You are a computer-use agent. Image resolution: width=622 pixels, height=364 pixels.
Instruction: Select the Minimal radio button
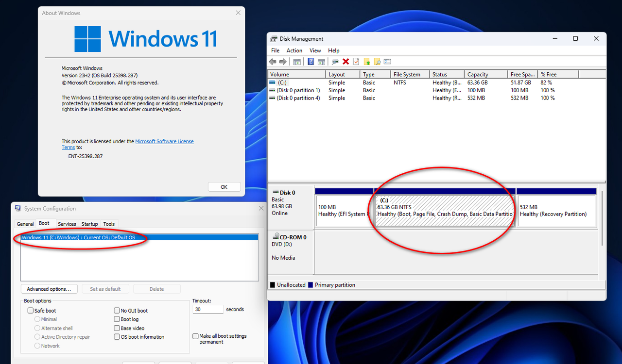pyautogui.click(x=37, y=319)
